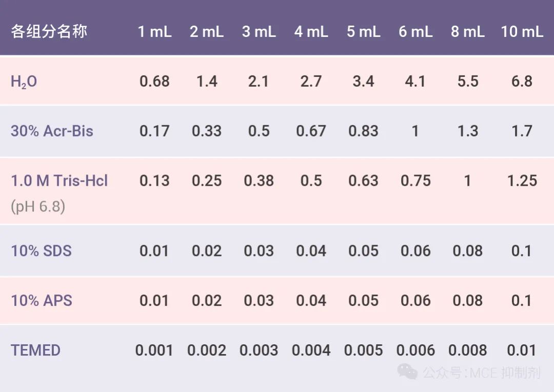
Task: Click the 公众号: MCE 抑制剂 watermark text
Action: coord(481,373)
